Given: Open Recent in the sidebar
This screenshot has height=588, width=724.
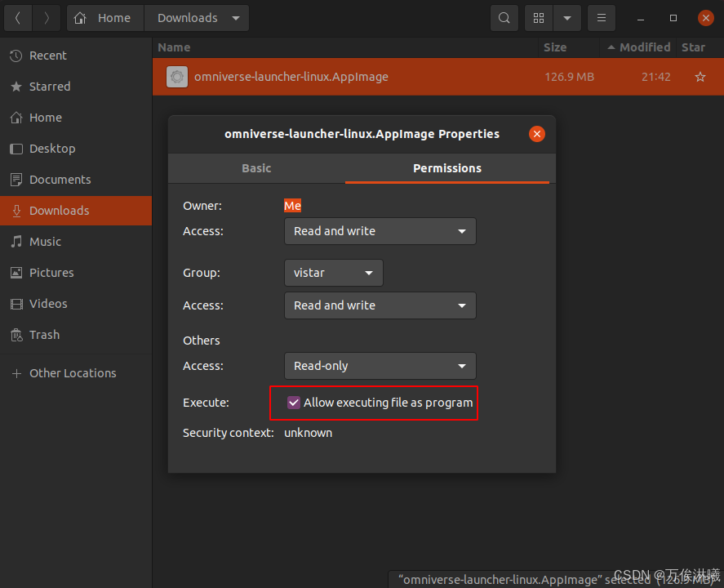Looking at the screenshot, I should tap(76, 56).
